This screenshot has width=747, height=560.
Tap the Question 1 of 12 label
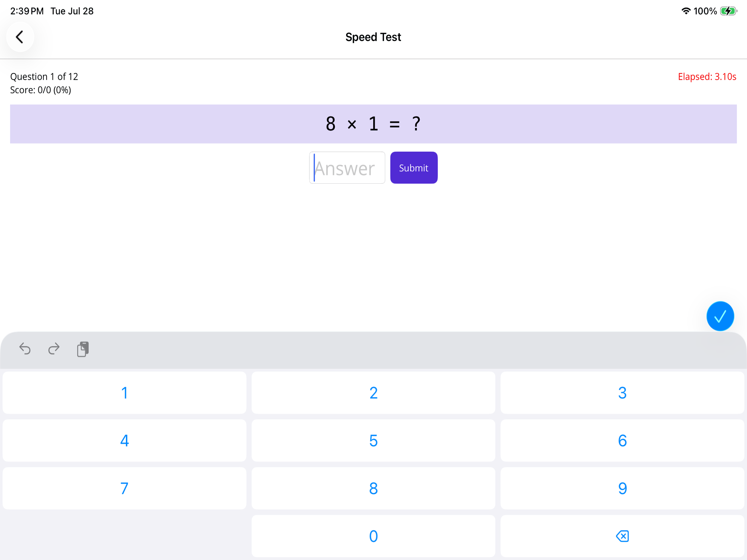(44, 77)
